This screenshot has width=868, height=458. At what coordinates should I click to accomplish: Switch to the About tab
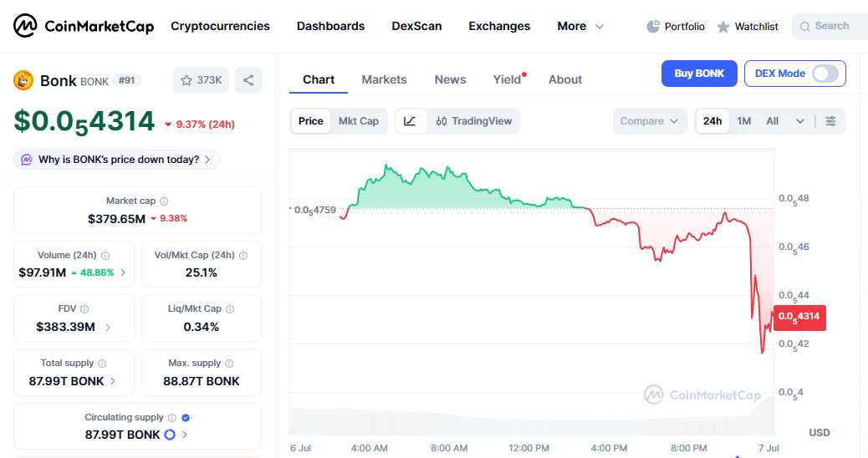[x=565, y=79]
